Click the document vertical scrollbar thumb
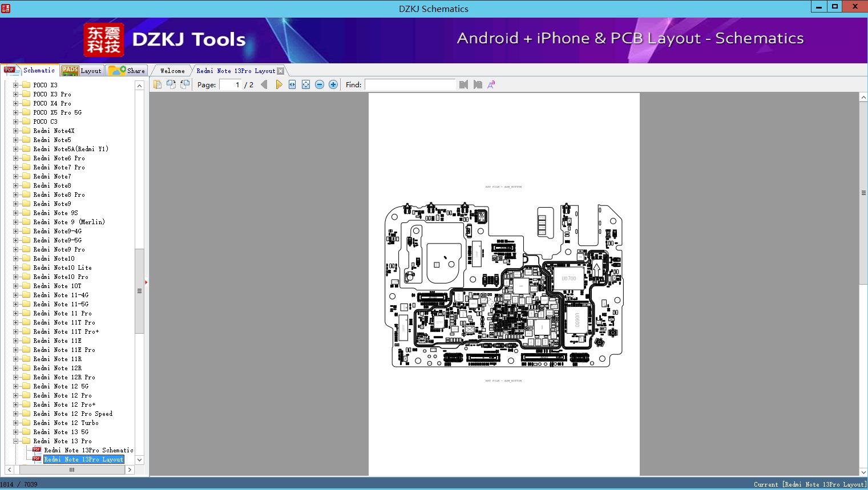868x490 pixels. coord(863,193)
